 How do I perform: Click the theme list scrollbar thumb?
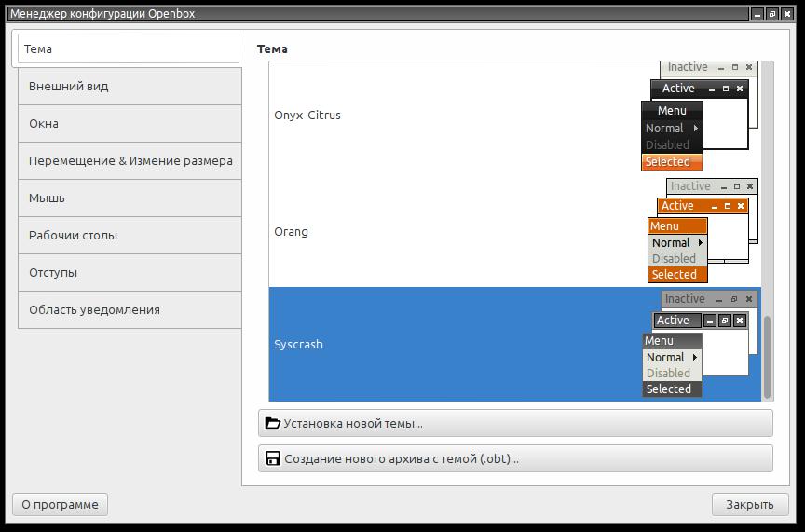click(x=767, y=358)
